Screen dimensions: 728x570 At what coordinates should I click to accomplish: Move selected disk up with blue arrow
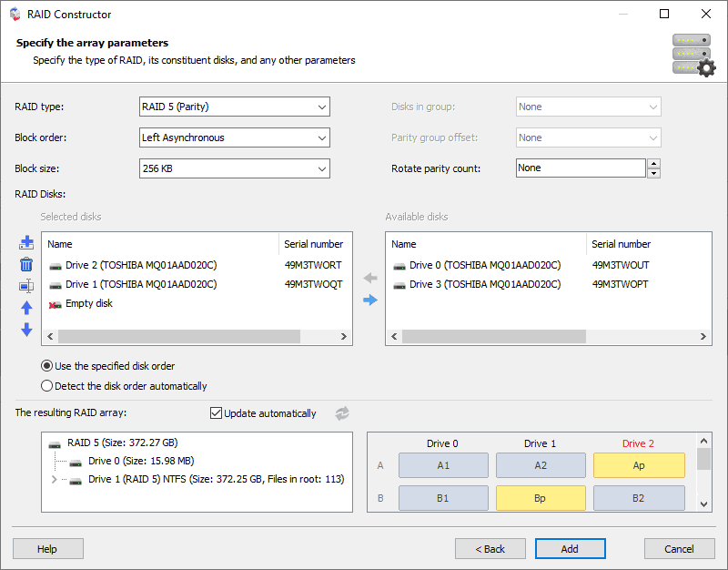[26, 308]
